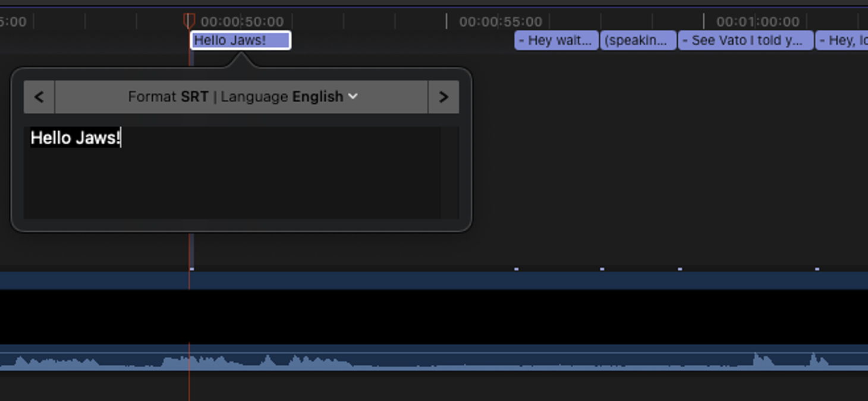The image size is (868, 401).
Task: Select the Hello Jaws! caption clip
Action: [x=241, y=40]
